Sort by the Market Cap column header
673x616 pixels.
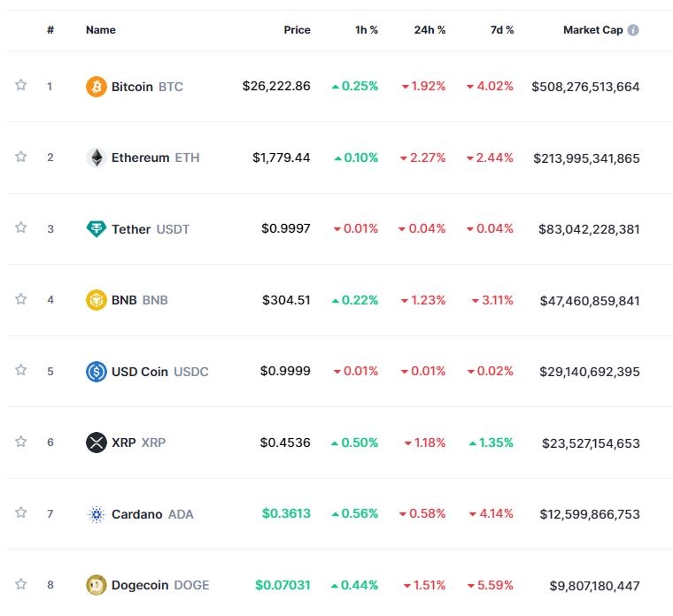tap(592, 30)
